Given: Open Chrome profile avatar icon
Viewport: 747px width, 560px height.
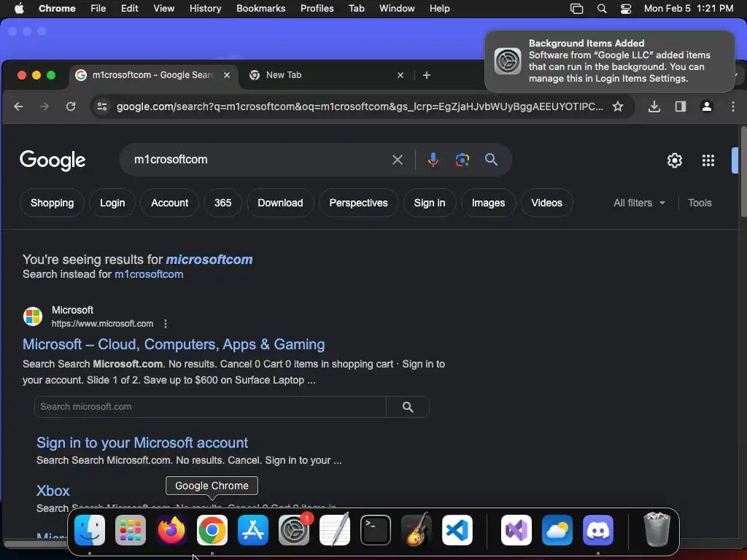Looking at the screenshot, I should (706, 106).
